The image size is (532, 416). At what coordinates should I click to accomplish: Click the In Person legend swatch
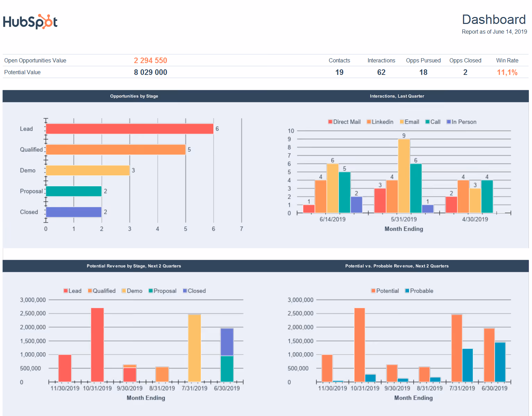(449, 122)
